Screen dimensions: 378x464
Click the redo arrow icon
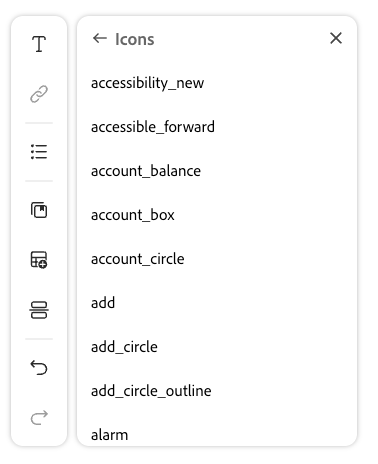click(x=39, y=418)
